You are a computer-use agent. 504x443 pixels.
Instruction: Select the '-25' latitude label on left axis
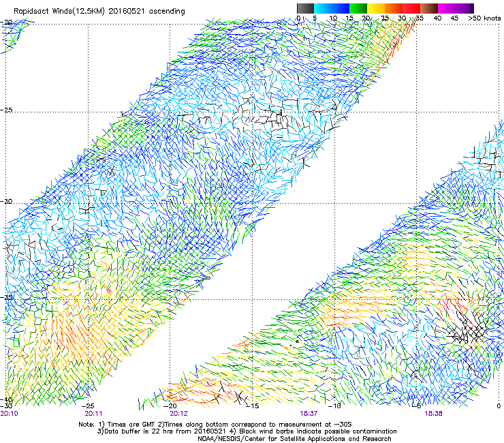tap(6, 110)
